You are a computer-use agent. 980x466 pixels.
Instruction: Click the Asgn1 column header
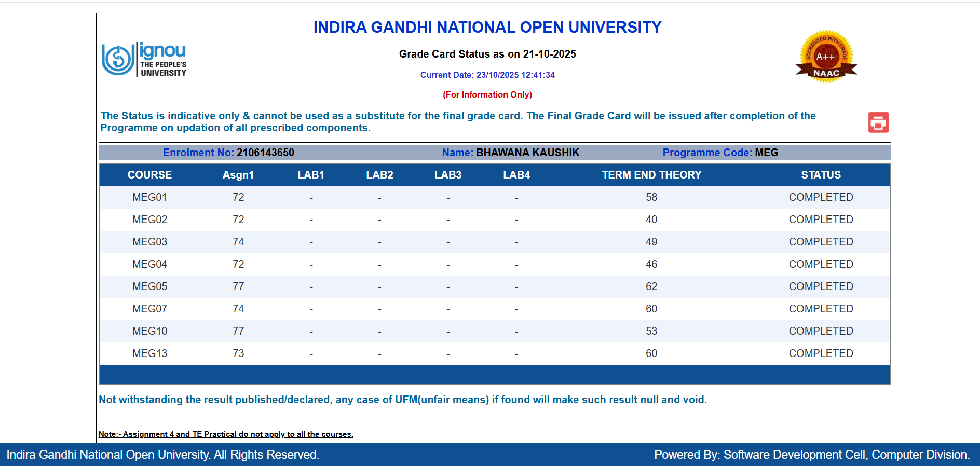tap(238, 175)
